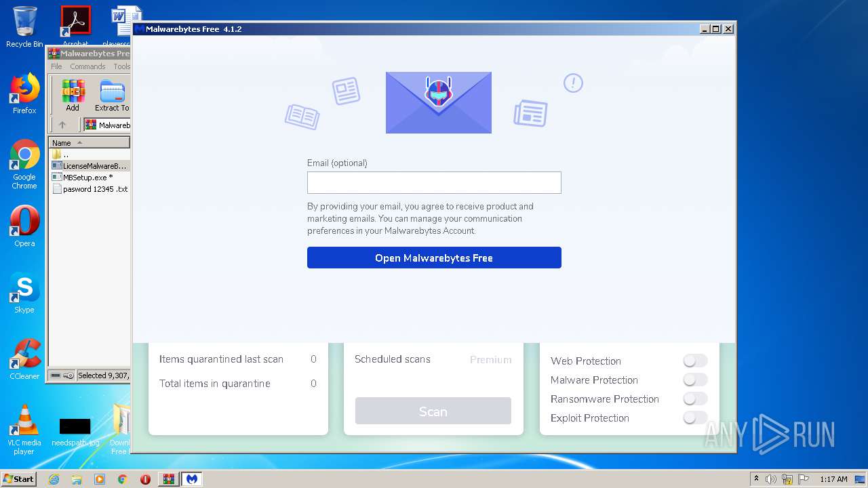Toggle the Web Protection switch

pos(695,361)
